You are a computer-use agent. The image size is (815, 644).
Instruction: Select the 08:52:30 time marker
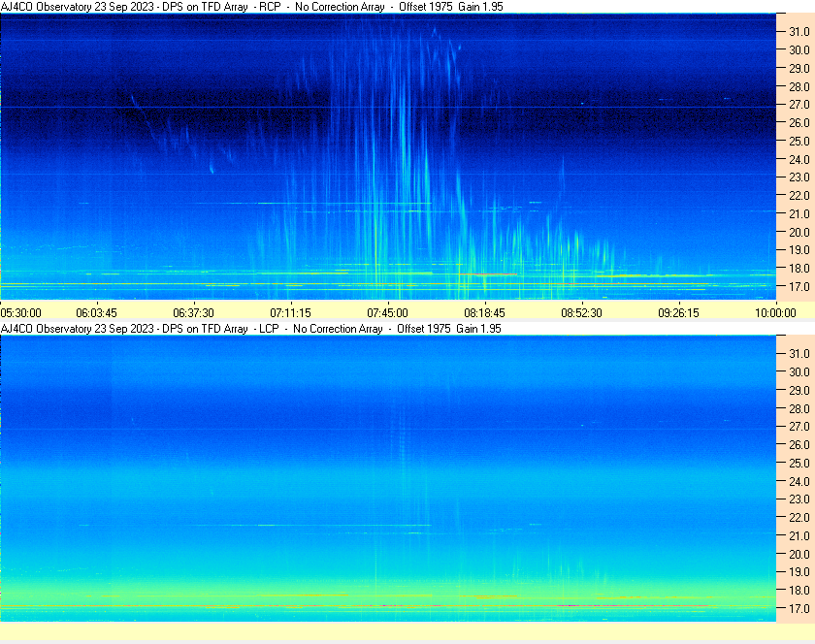point(581,313)
